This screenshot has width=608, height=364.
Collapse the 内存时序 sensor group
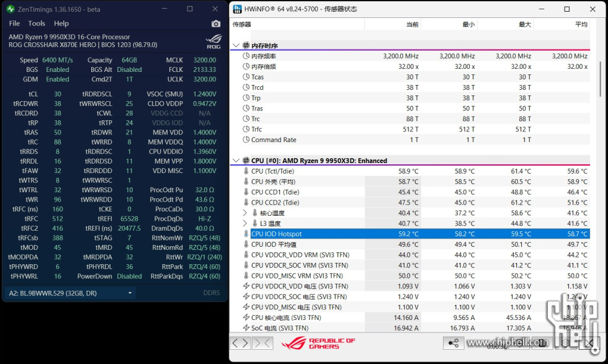click(236, 45)
